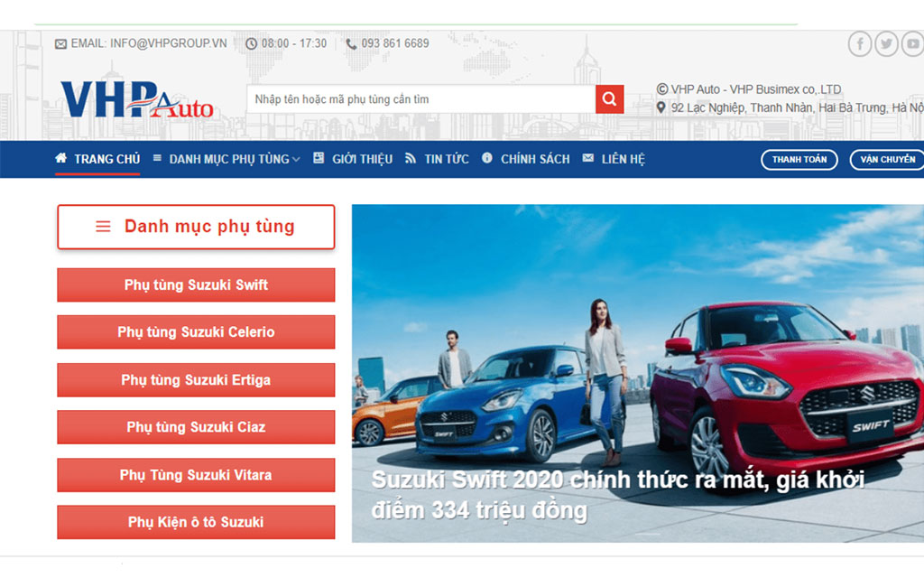Click the VHP Auto logo
Viewport: 924px width, 587px height.
point(137,100)
